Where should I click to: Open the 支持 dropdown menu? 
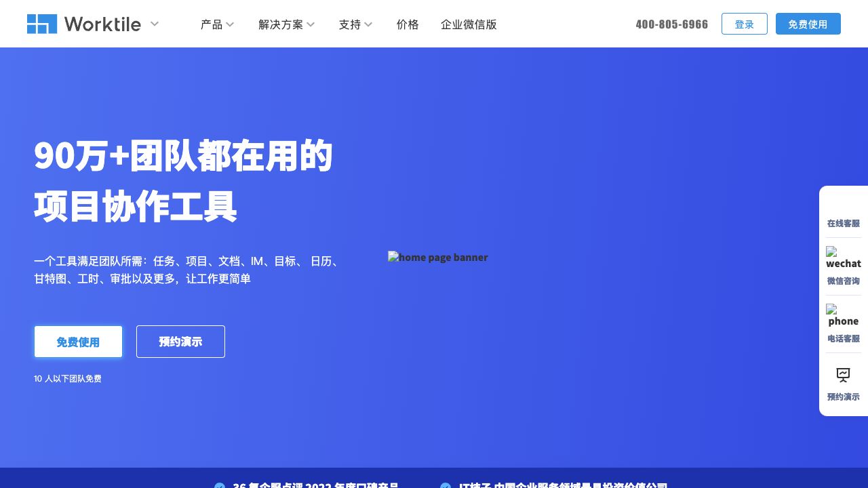point(350,24)
